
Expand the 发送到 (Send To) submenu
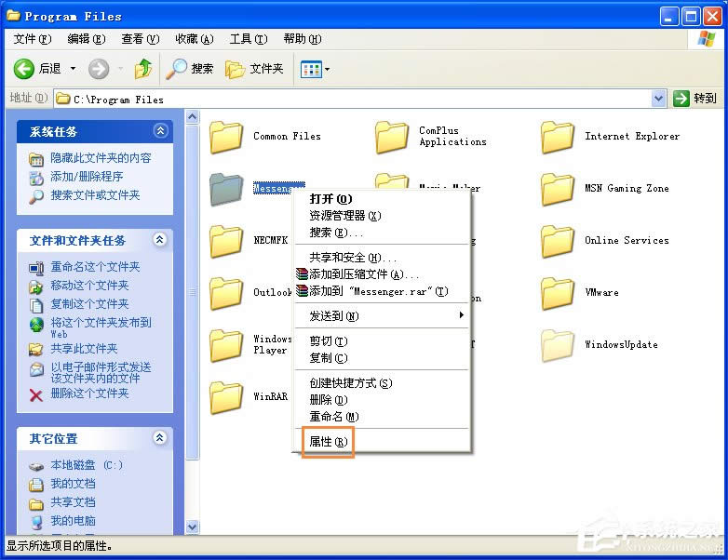tap(385, 316)
